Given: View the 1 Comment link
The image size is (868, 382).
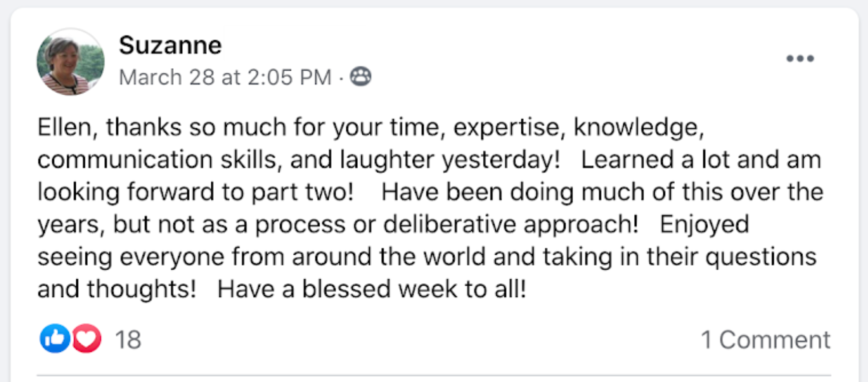Looking at the screenshot, I should (x=765, y=340).
